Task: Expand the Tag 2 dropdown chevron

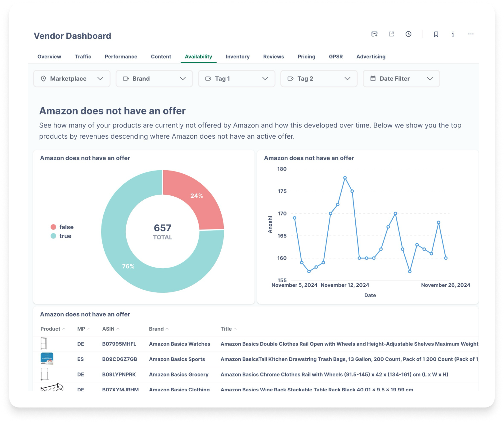Action: (348, 79)
